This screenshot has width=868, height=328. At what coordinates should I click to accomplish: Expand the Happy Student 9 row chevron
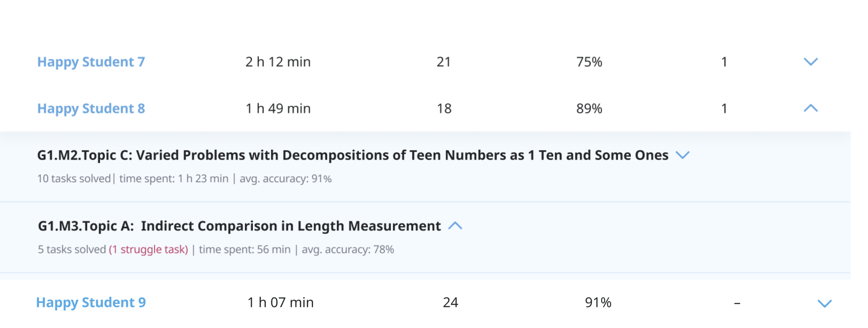coord(824,303)
